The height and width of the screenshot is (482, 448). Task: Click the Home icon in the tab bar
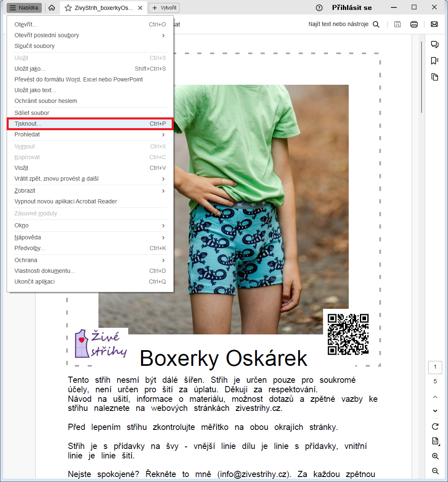pos(52,8)
